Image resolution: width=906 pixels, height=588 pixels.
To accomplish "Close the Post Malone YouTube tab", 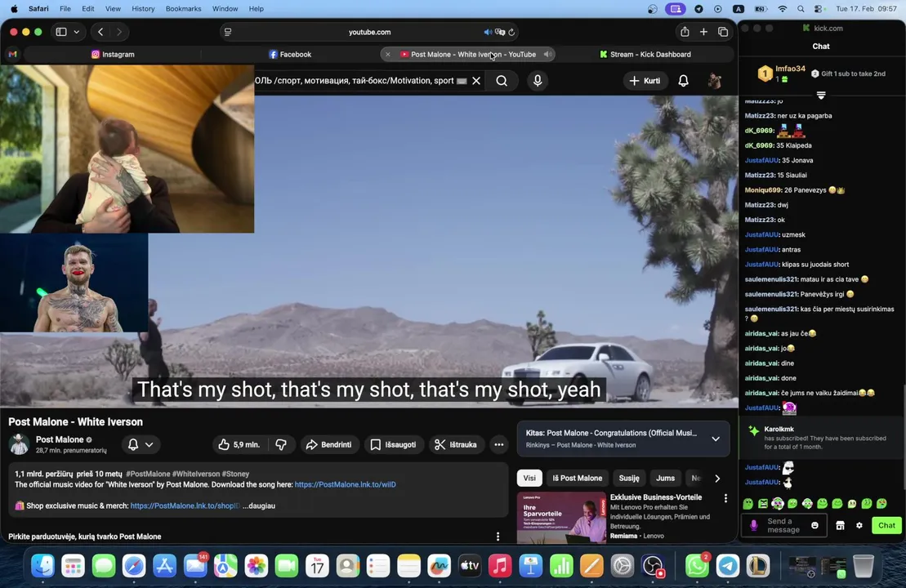I will pyautogui.click(x=388, y=54).
